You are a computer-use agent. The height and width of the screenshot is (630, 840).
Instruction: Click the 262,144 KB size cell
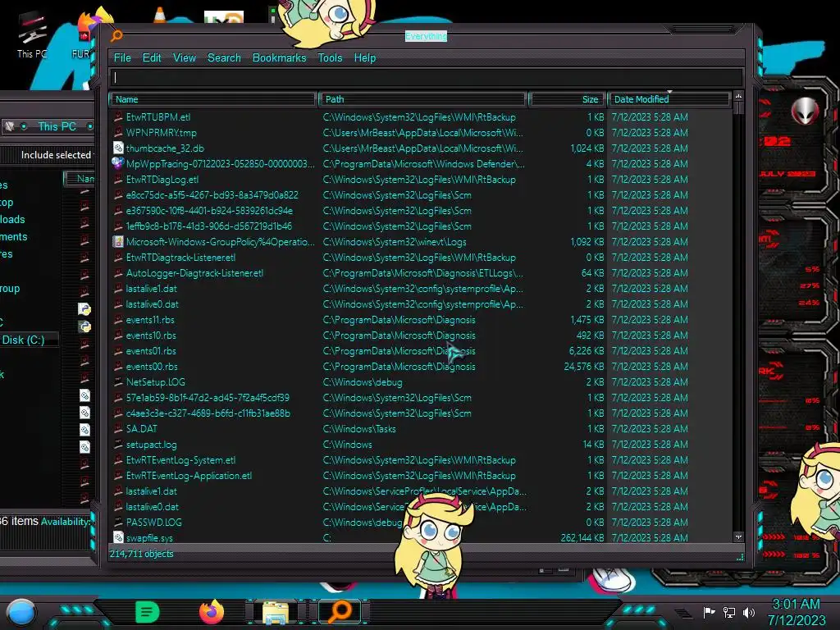pyautogui.click(x=582, y=537)
